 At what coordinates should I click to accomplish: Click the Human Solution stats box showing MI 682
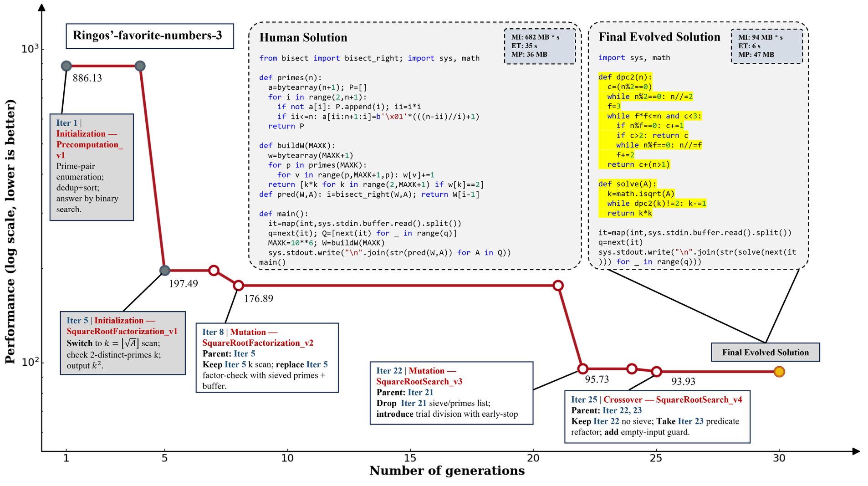click(540, 46)
